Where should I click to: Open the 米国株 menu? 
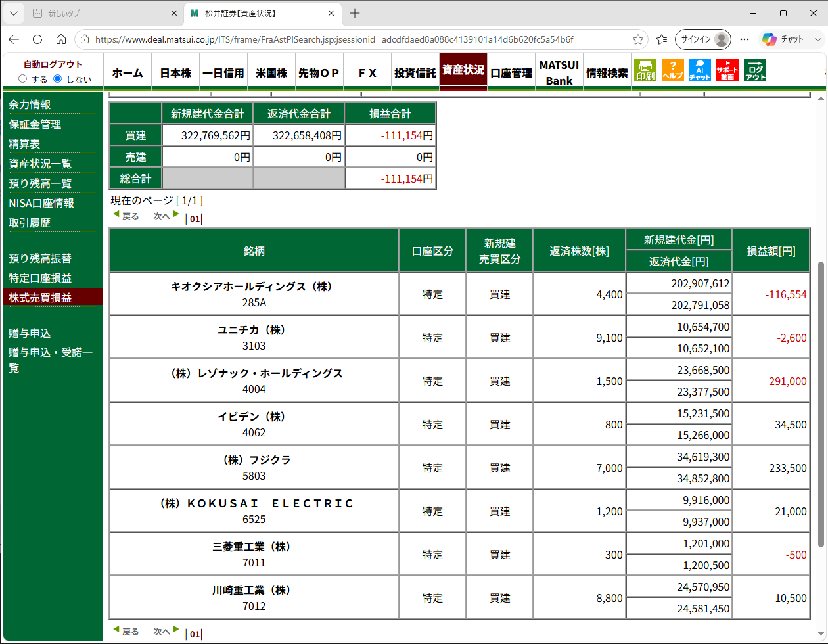coord(271,72)
